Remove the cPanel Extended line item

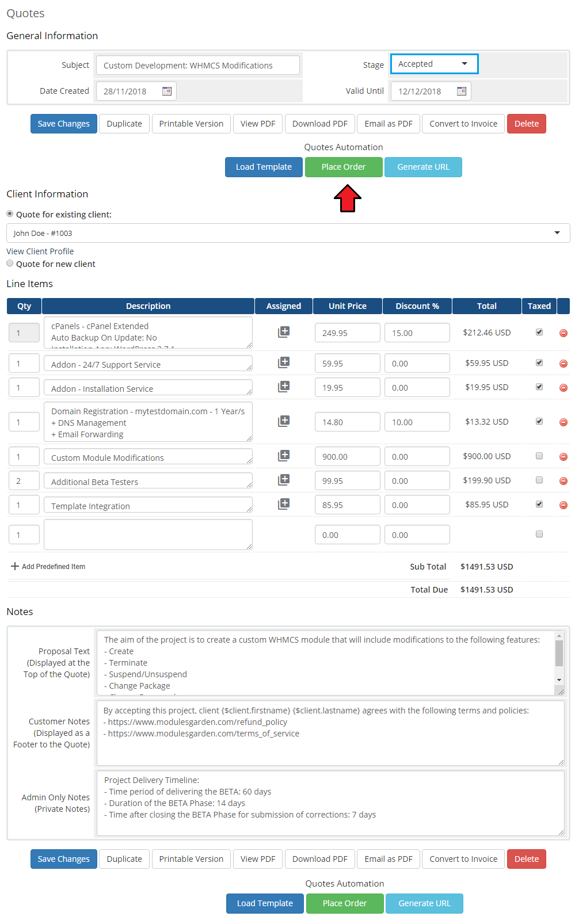(x=563, y=333)
